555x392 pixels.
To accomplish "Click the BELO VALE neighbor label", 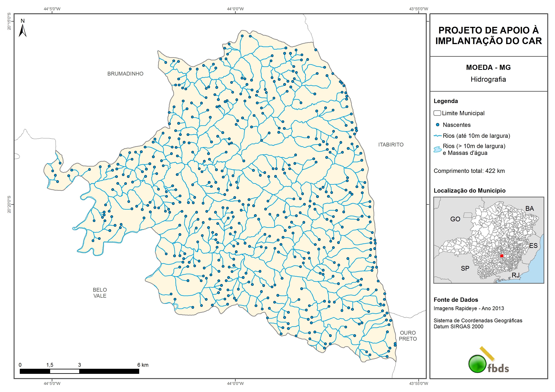I will pos(100,293).
